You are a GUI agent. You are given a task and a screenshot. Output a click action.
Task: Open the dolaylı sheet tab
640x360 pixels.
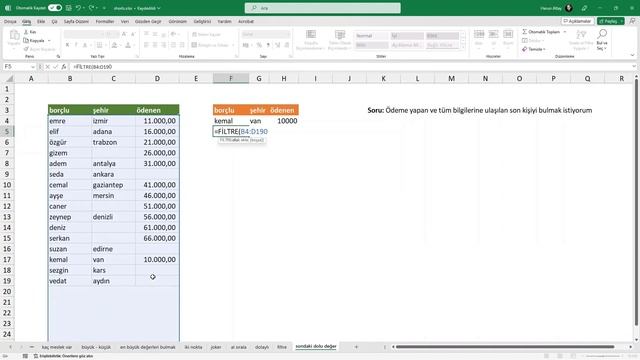262,347
